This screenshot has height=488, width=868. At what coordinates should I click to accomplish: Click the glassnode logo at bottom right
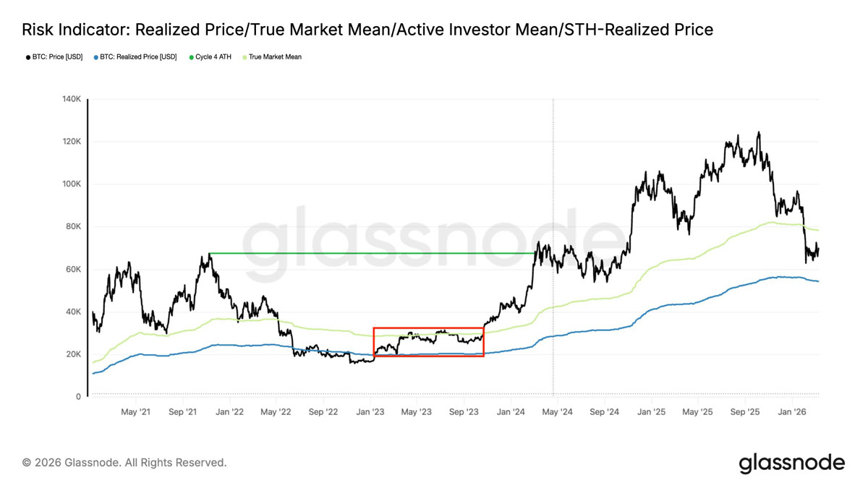pos(791,463)
